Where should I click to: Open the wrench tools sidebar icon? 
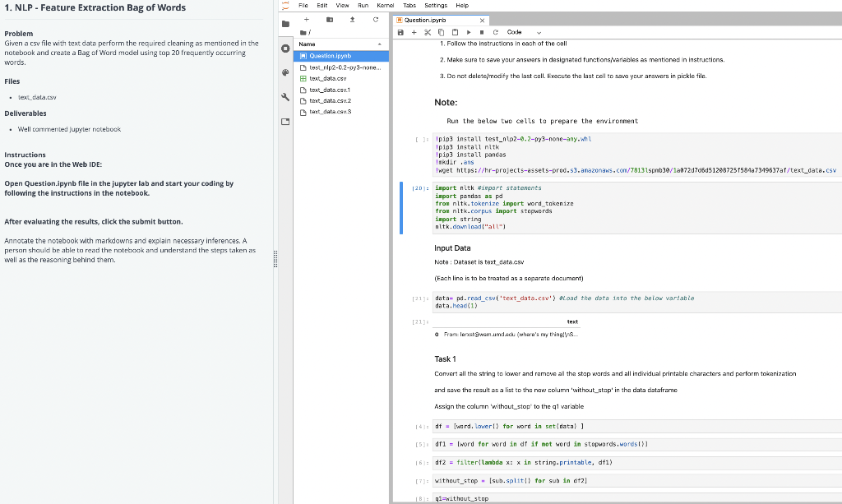285,97
